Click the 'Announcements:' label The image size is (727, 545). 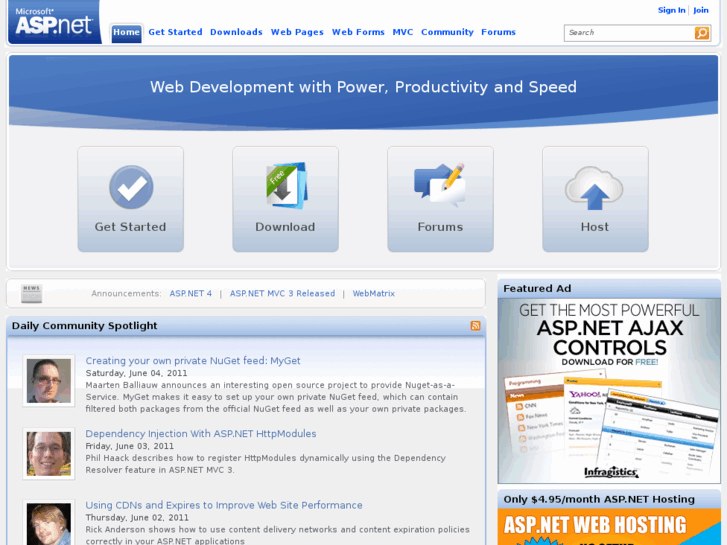click(126, 294)
